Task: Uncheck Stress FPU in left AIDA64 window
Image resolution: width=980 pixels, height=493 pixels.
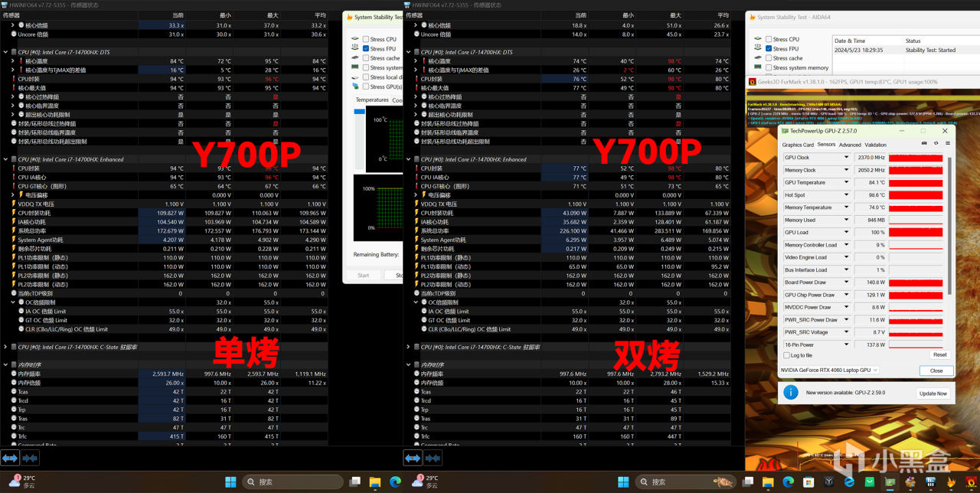Action: pyautogui.click(x=366, y=48)
